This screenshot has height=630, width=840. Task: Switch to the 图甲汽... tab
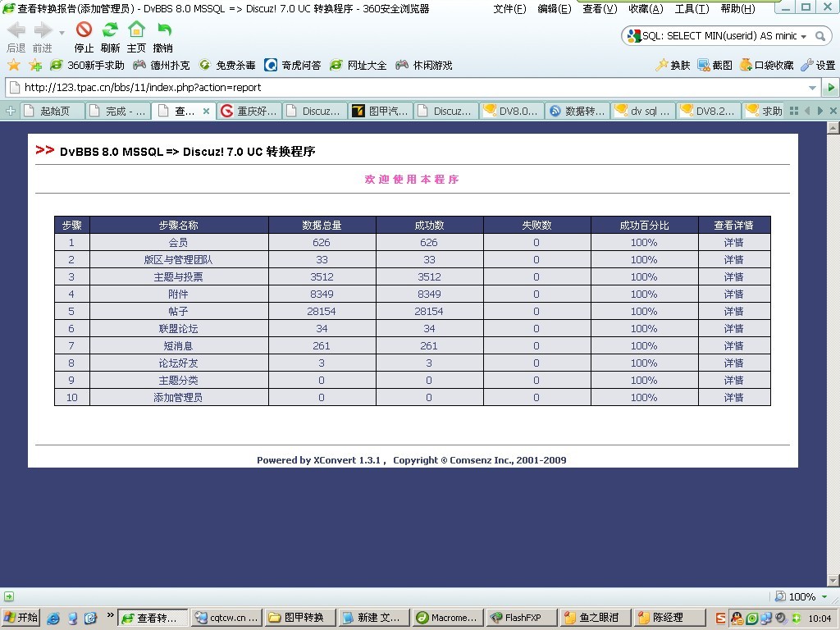pos(381,111)
